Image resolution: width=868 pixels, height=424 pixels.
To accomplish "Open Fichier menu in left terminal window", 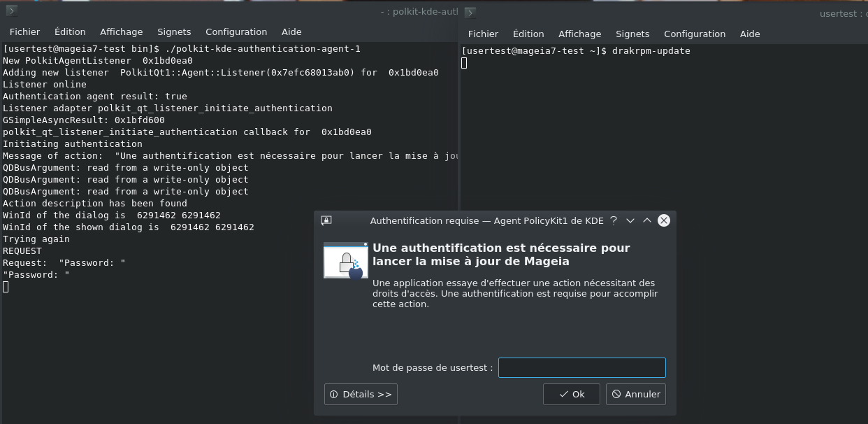I will click(24, 32).
